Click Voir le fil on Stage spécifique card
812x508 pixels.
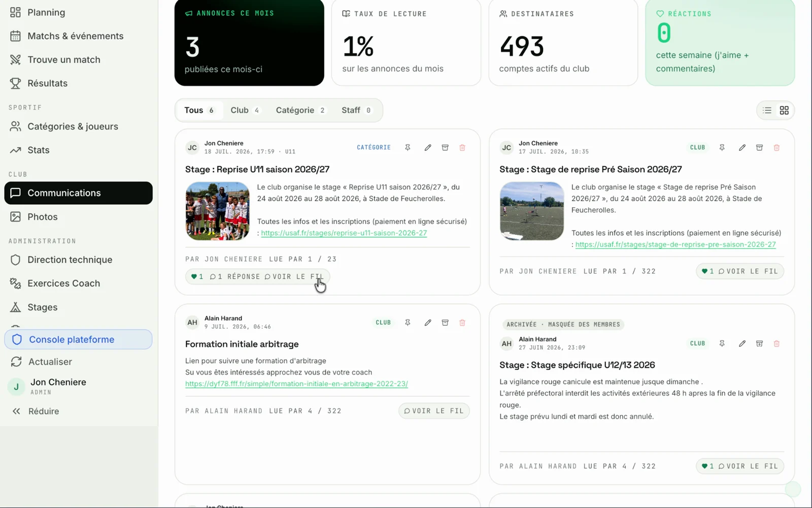tap(748, 466)
